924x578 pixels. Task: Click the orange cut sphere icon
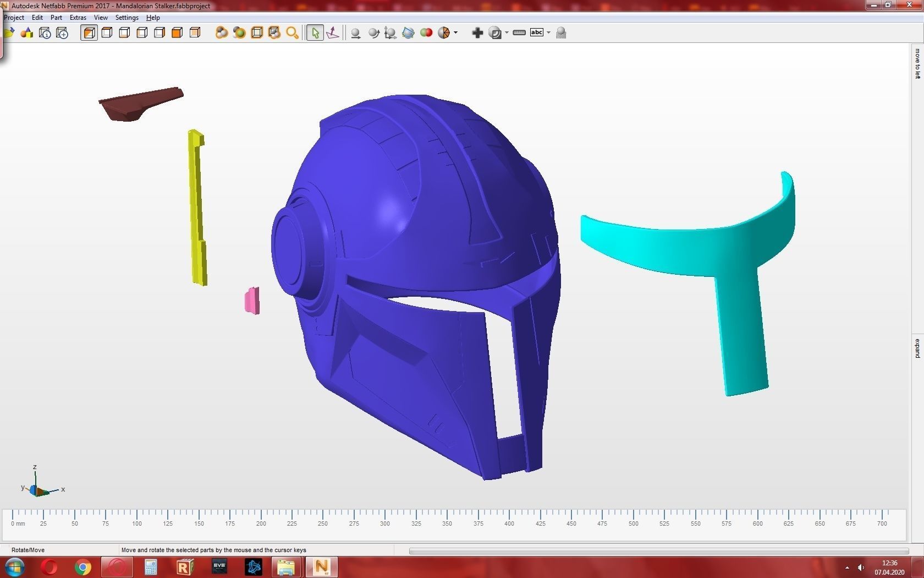(x=444, y=33)
